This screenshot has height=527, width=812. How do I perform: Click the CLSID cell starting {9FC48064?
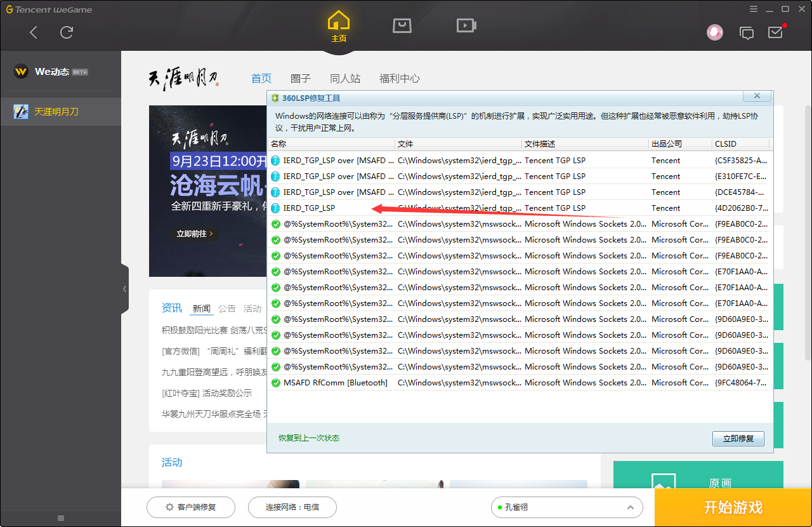[x=741, y=383]
